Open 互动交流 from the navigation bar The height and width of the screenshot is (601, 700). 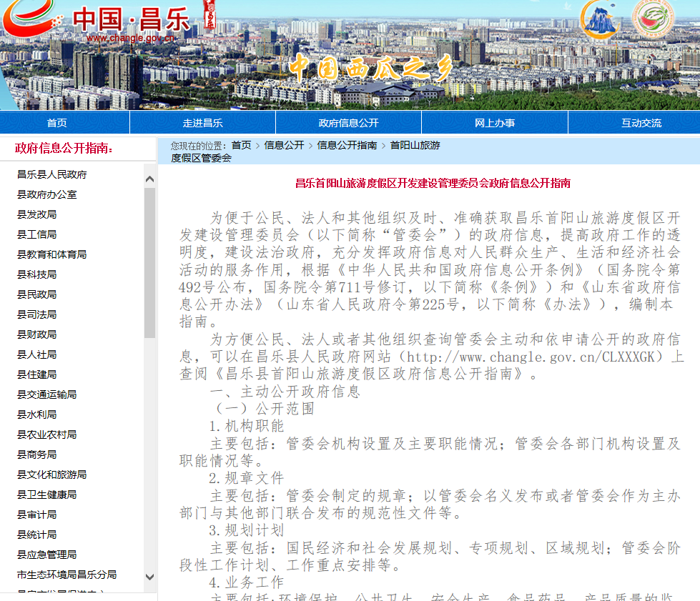point(641,123)
